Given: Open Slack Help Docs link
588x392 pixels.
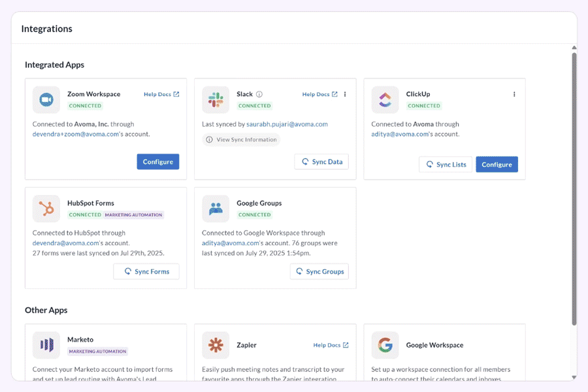Looking at the screenshot, I should tap(319, 94).
